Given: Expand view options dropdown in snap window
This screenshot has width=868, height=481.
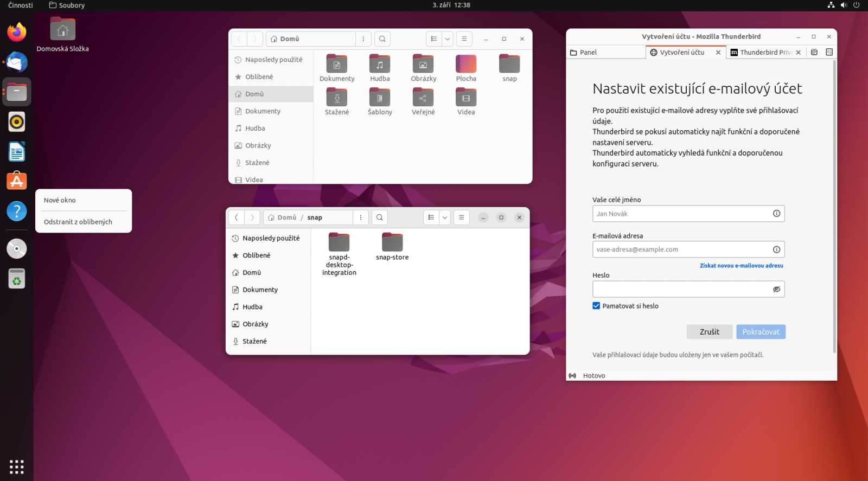Looking at the screenshot, I should [445, 217].
